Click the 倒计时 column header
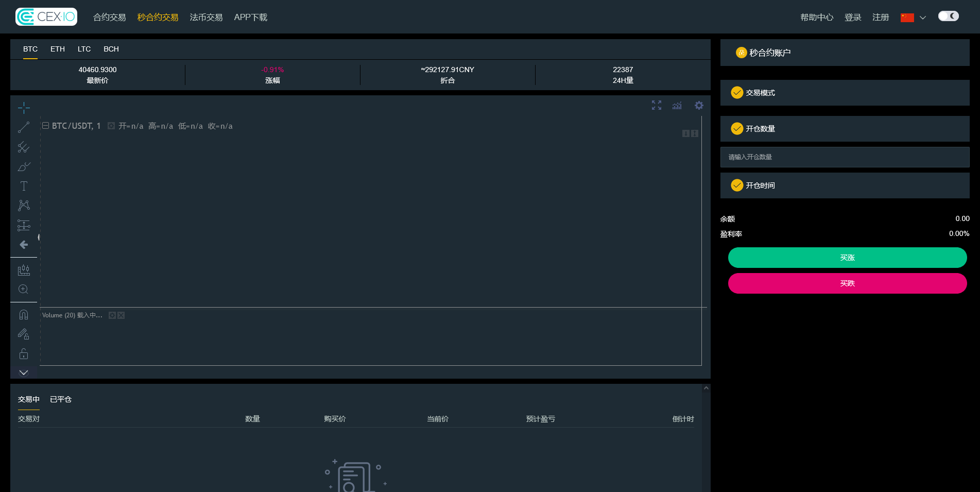The height and width of the screenshot is (492, 980). point(683,419)
